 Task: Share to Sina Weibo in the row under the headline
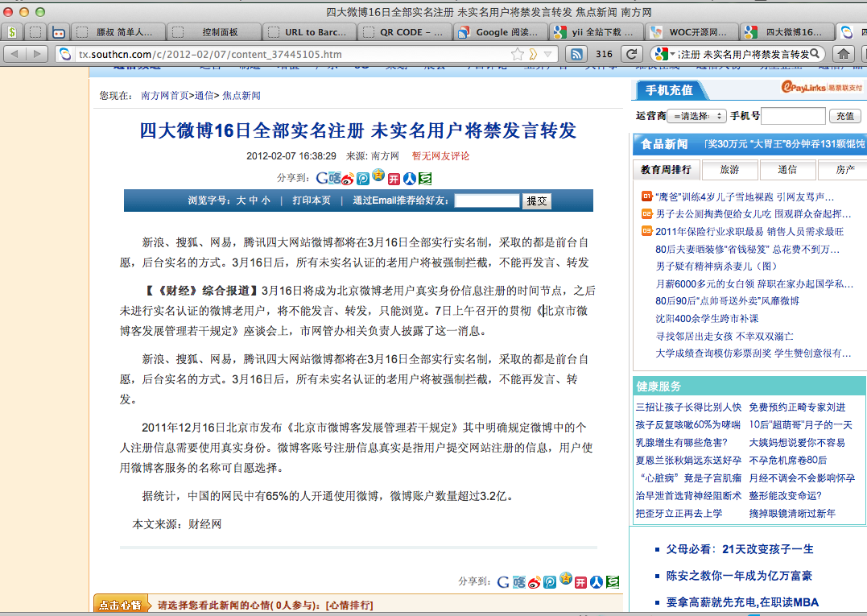[x=348, y=179]
